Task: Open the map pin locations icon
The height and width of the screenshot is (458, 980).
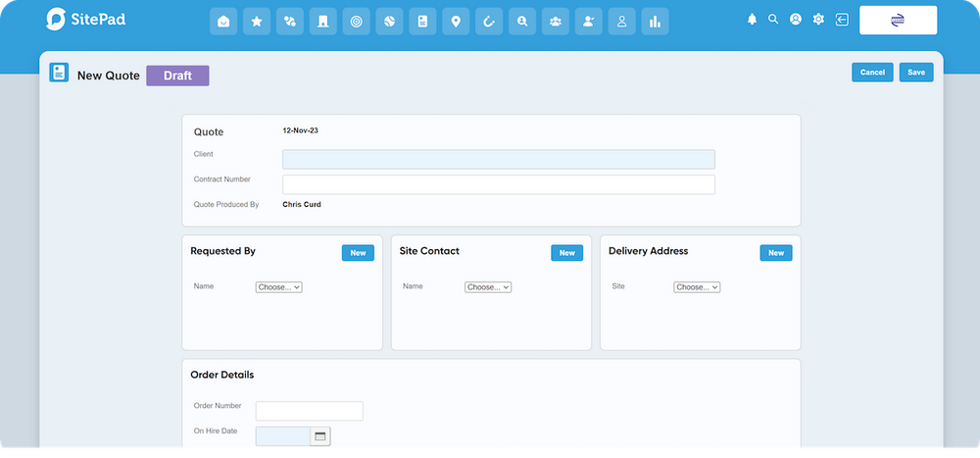Action: [x=455, y=22]
